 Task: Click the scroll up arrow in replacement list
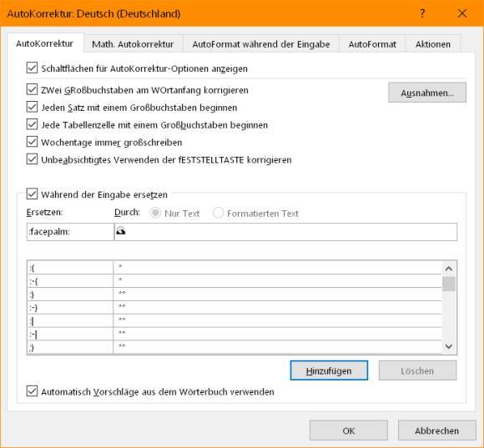(449, 269)
